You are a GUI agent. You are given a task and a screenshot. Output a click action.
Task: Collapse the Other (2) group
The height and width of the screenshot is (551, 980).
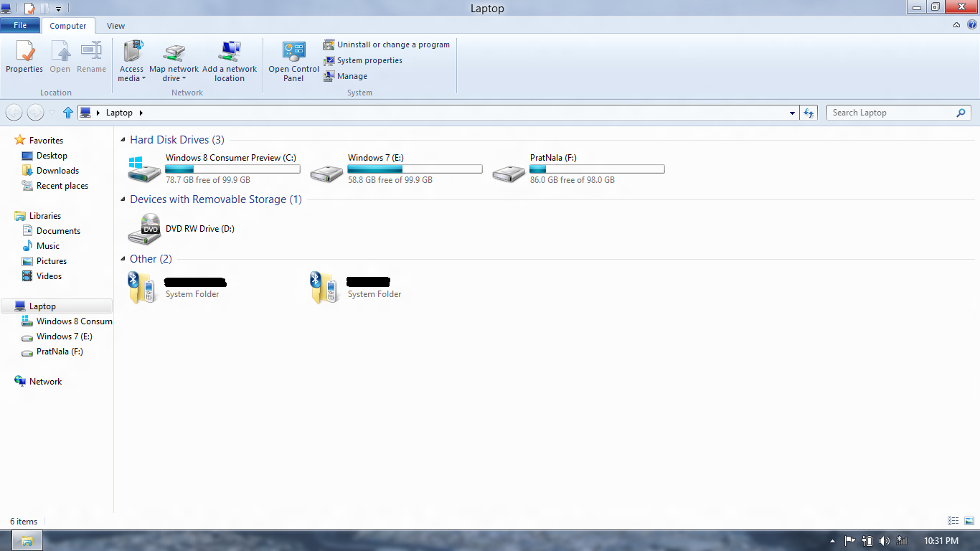pos(123,260)
